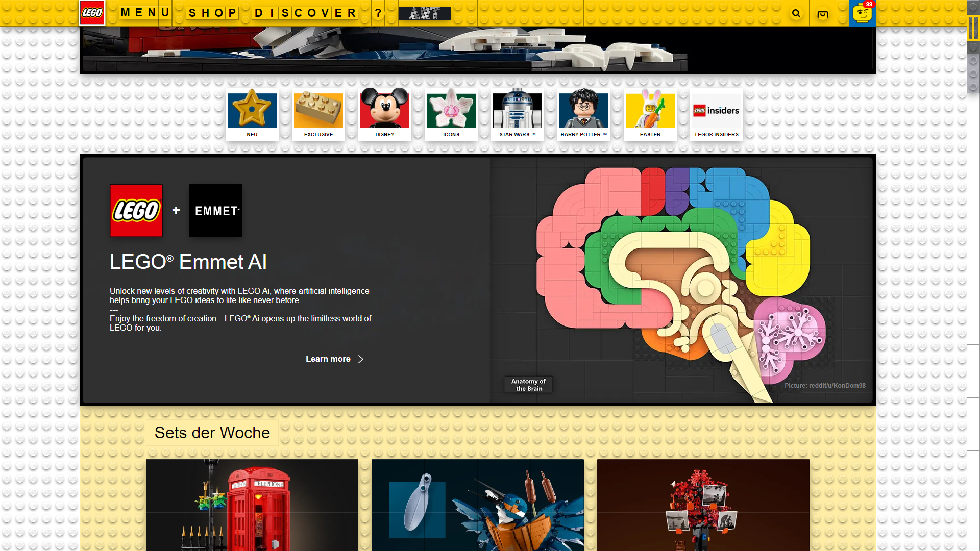Select the EASTER bunny category tile
980x551 pixels.
(x=650, y=114)
